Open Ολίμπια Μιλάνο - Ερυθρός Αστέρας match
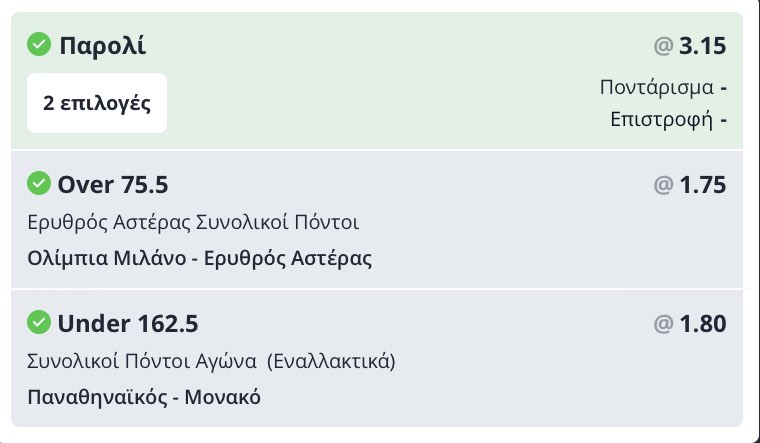The image size is (760, 443). pyautogui.click(x=200, y=258)
